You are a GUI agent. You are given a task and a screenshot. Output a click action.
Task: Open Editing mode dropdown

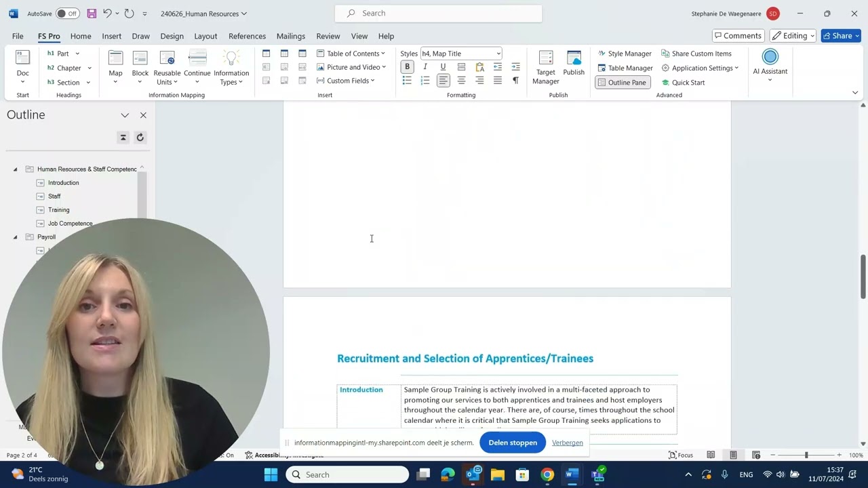click(x=793, y=36)
